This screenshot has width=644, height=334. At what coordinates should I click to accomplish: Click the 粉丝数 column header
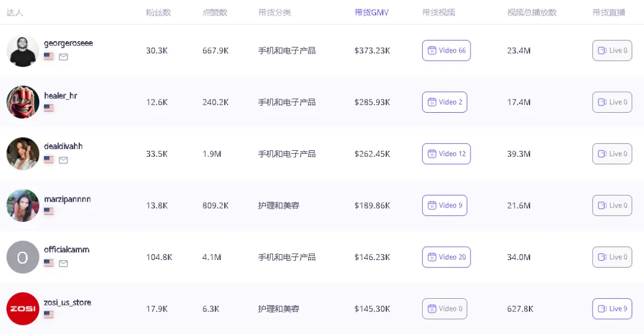pos(158,13)
